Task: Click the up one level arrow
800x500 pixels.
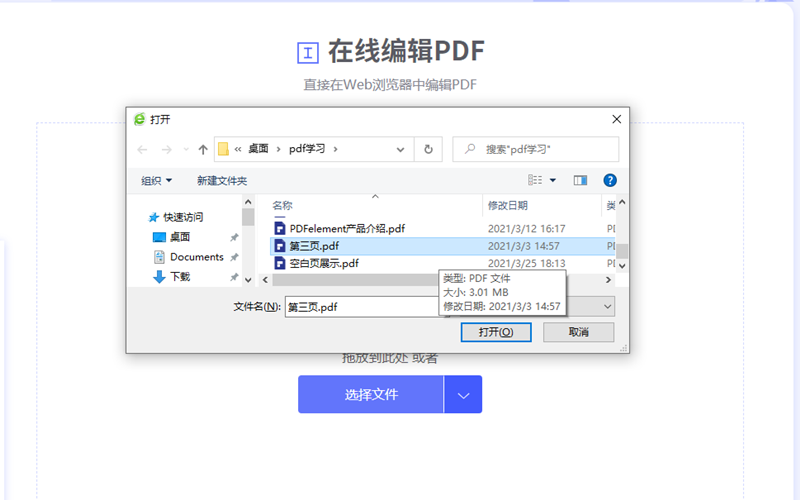Action: coord(203,150)
